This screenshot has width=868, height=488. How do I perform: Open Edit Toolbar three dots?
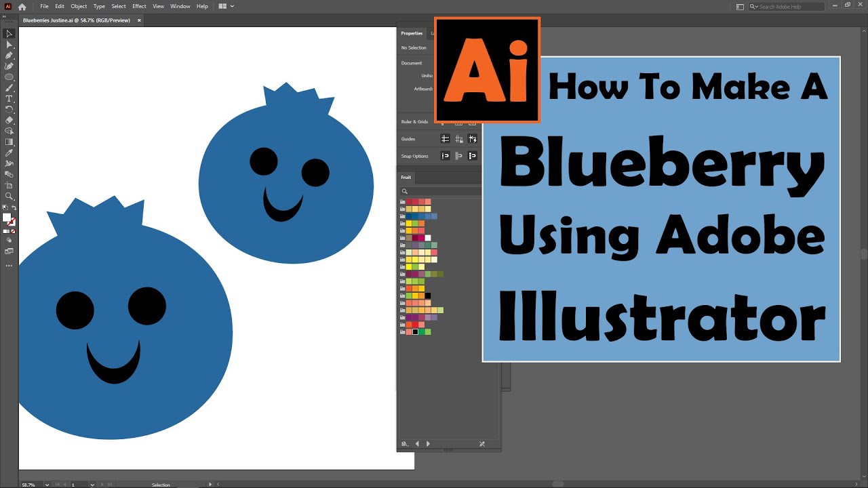point(9,266)
